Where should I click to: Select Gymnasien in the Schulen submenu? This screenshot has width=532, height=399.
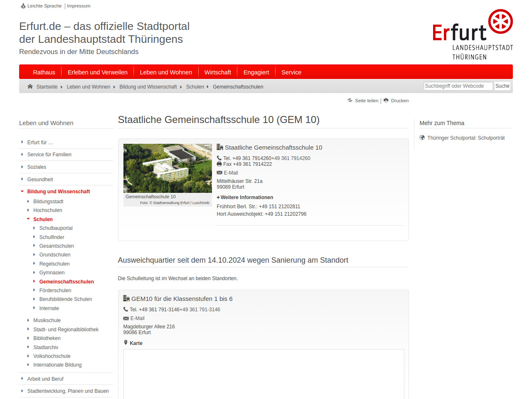52,273
